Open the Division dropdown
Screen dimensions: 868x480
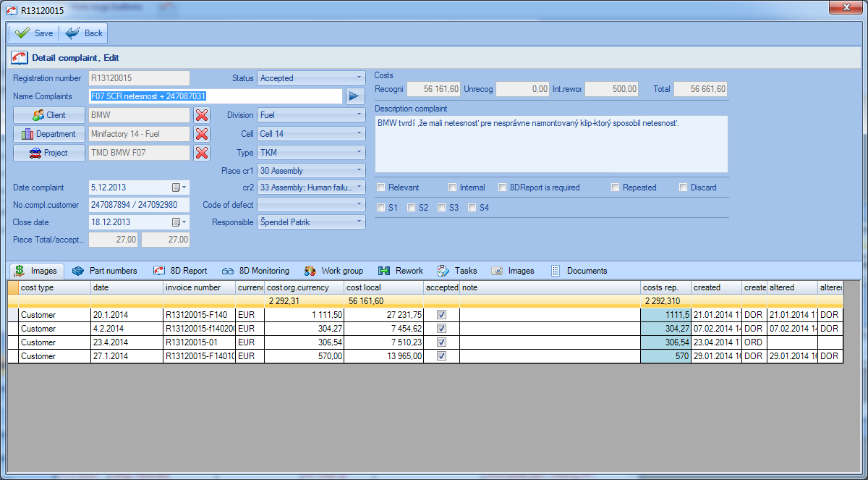[x=358, y=114]
